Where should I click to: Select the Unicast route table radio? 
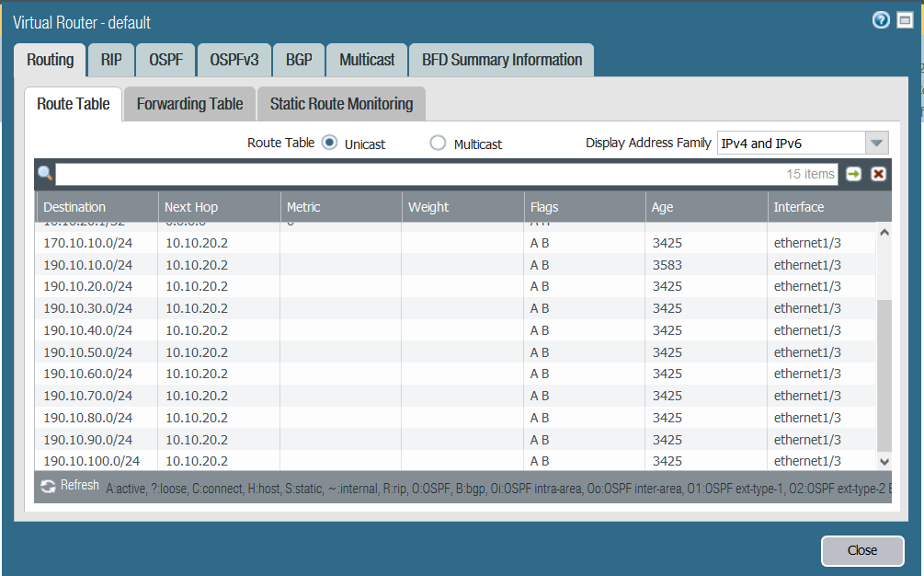tap(329, 143)
